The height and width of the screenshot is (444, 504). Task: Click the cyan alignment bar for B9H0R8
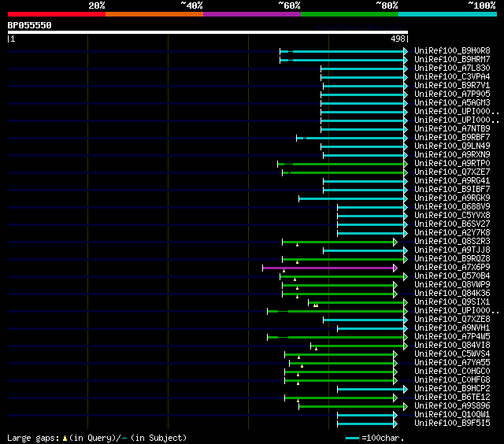pos(342,51)
